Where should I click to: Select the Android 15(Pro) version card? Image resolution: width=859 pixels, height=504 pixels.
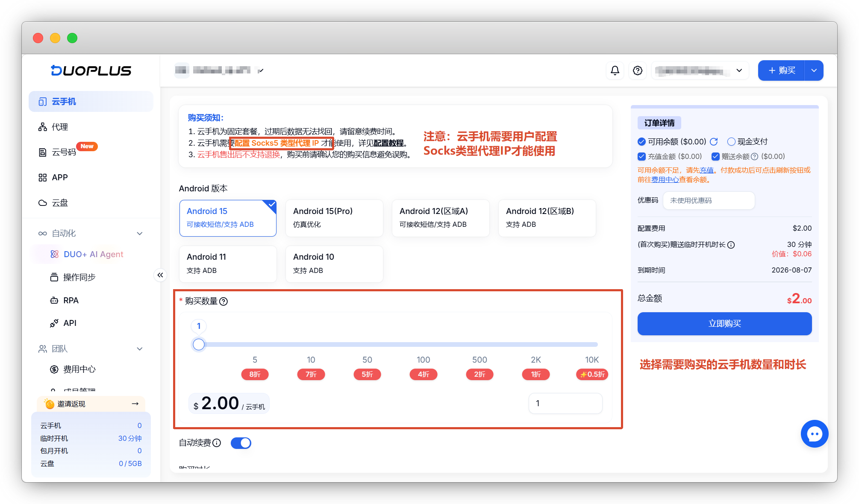coord(334,218)
